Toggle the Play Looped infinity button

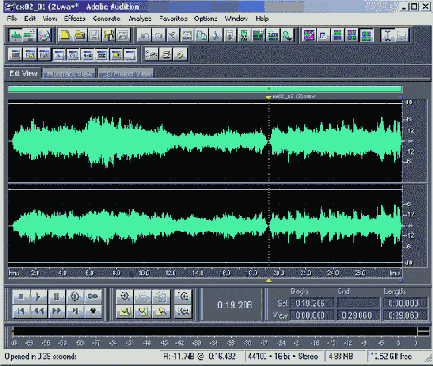(x=93, y=296)
